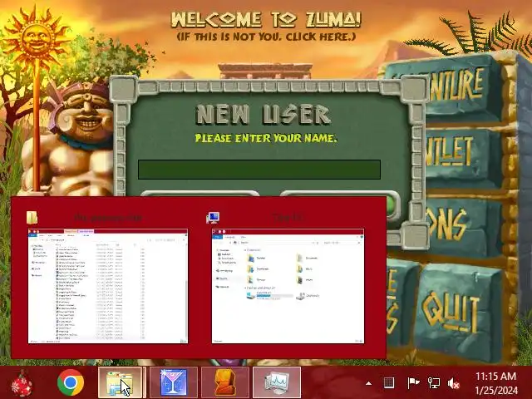Launch Google Chrome from taskbar
The image size is (532, 399).
pyautogui.click(x=71, y=382)
